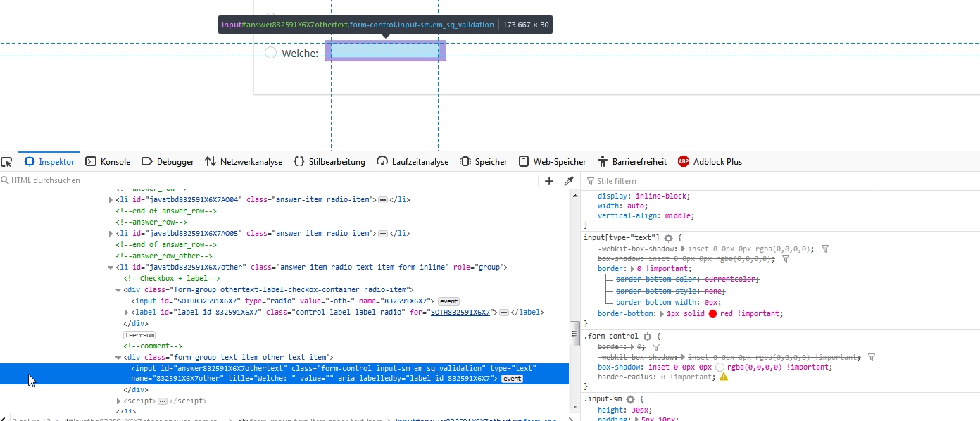Click selector highlight icon next to input[type="text"]

click(669, 238)
